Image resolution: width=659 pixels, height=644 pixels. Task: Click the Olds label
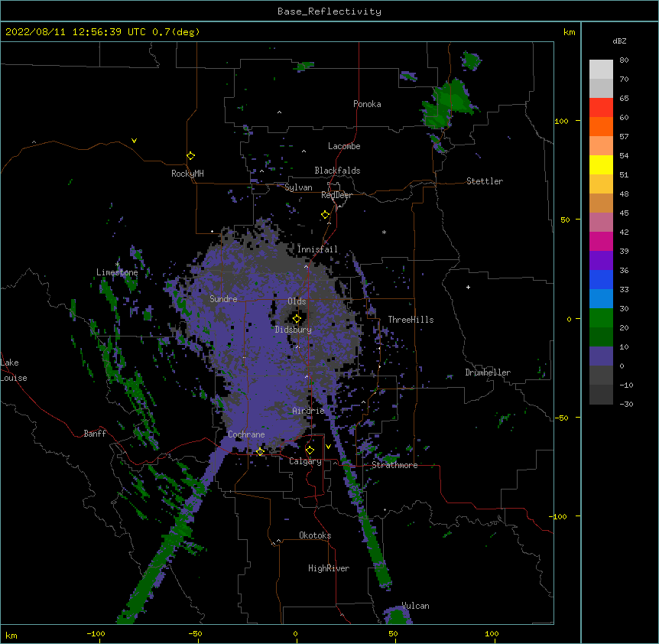[x=297, y=301]
